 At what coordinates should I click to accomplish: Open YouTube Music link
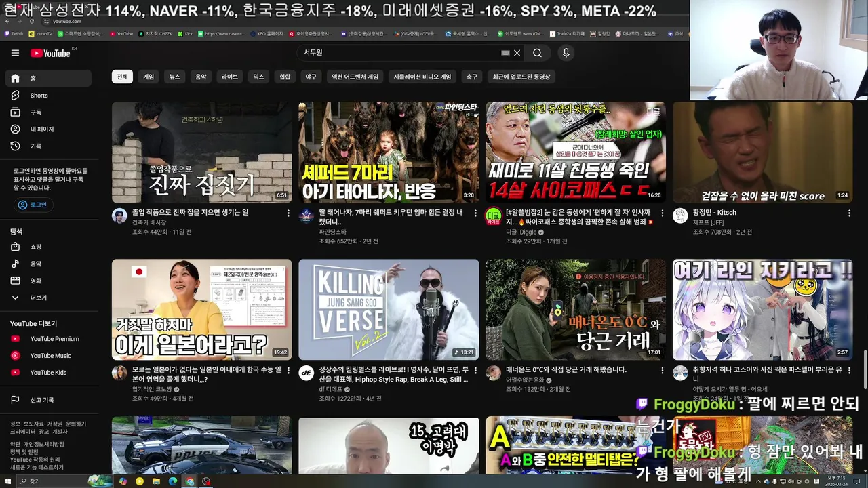click(48, 356)
